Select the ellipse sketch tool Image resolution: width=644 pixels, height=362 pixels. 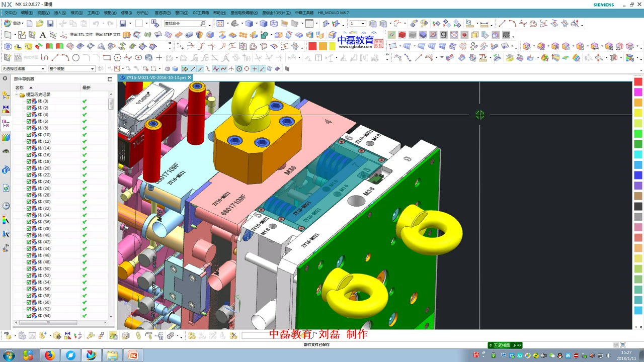138,58
